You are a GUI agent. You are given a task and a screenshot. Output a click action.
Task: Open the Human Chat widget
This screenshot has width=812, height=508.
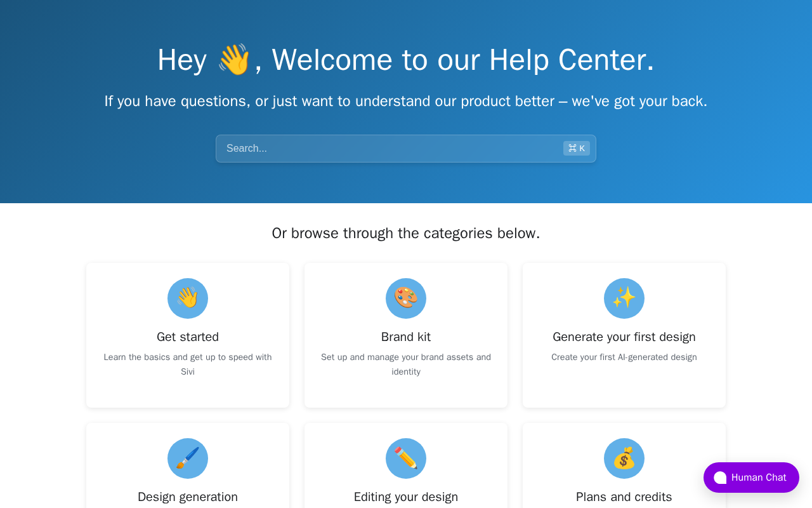751,478
